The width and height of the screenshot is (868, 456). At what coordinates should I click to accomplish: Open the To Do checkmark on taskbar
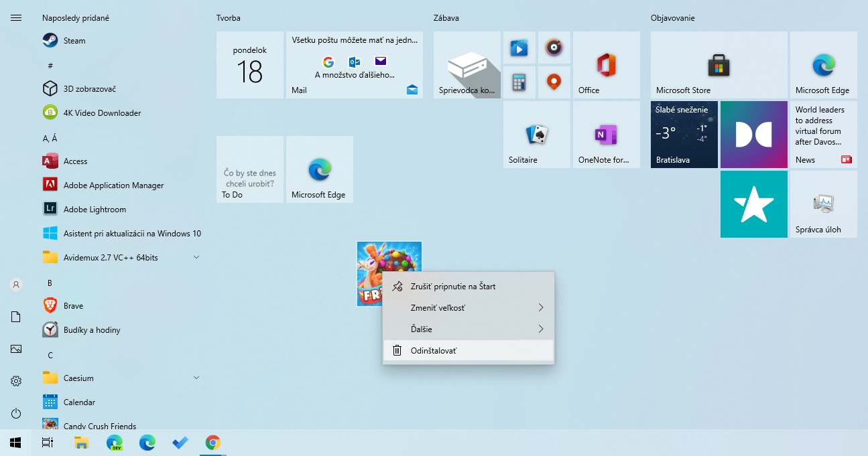180,443
